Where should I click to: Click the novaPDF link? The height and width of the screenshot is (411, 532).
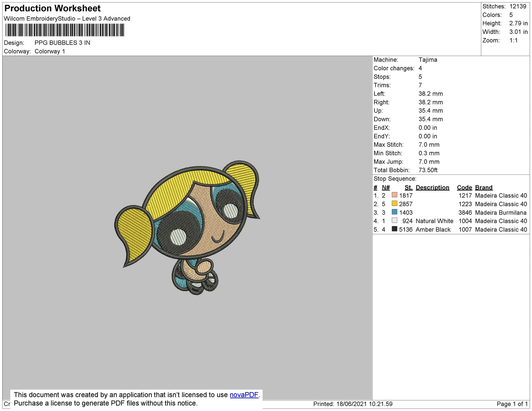pos(244,395)
